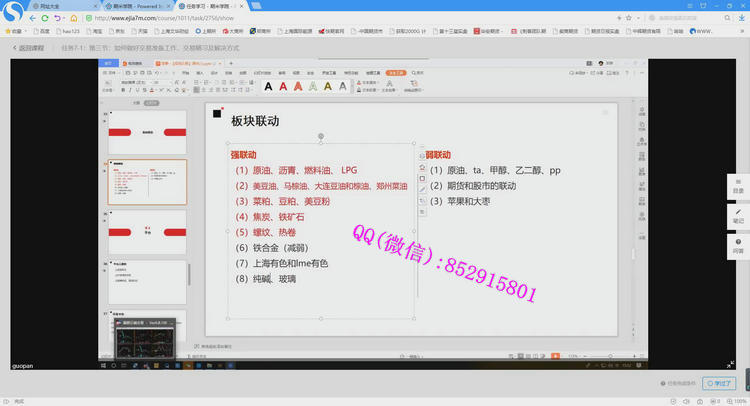Click the 收藏 favorites star icon

point(14,31)
